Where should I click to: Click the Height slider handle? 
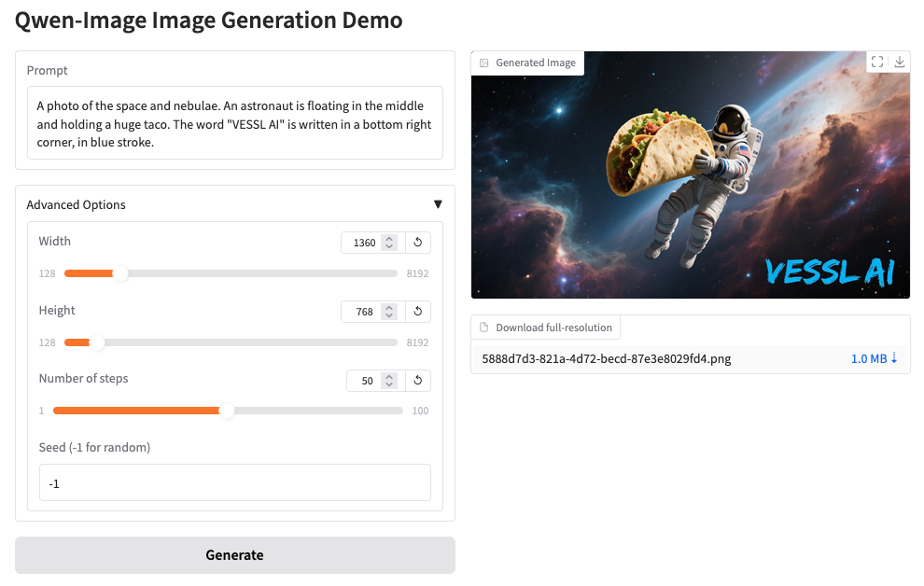click(97, 342)
